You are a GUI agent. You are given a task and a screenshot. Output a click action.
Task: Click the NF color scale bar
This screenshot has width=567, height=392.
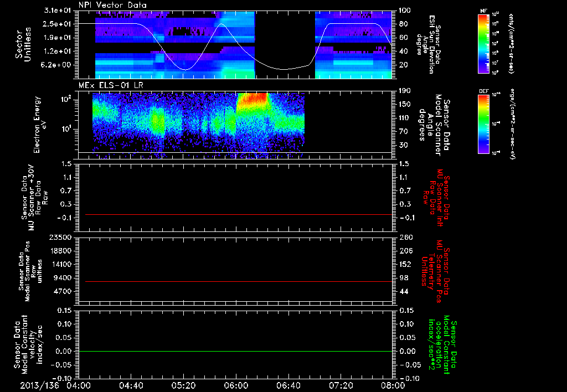tap(483, 43)
